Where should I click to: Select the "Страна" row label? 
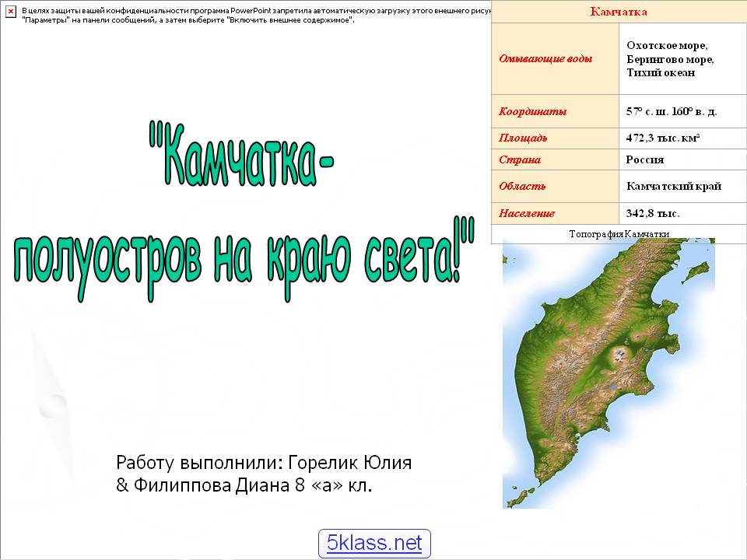pyautogui.click(x=520, y=159)
